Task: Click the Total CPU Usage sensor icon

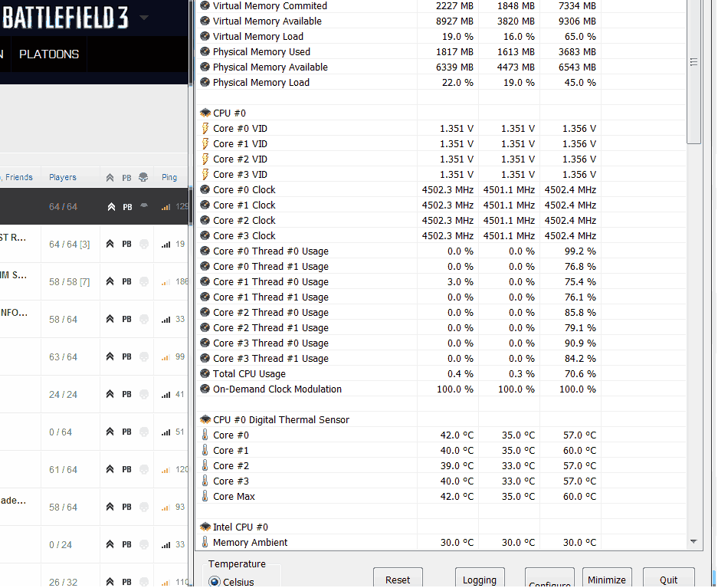Action: click(x=205, y=373)
